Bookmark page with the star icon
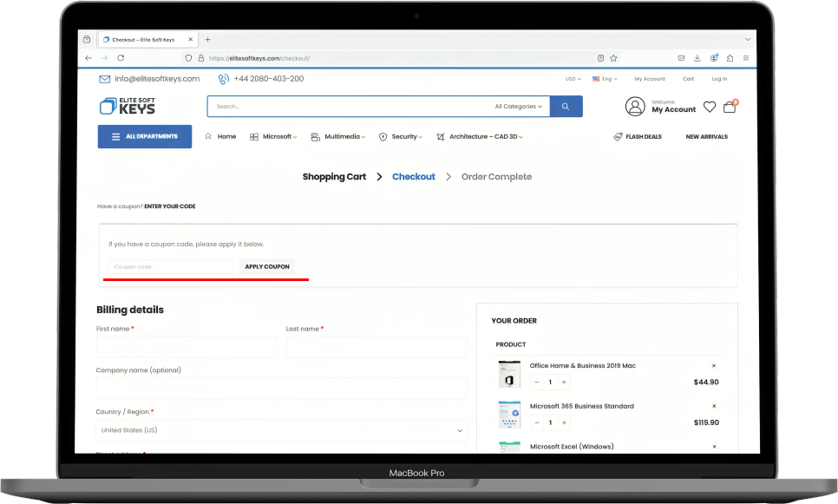The height and width of the screenshot is (504, 838). point(613,58)
